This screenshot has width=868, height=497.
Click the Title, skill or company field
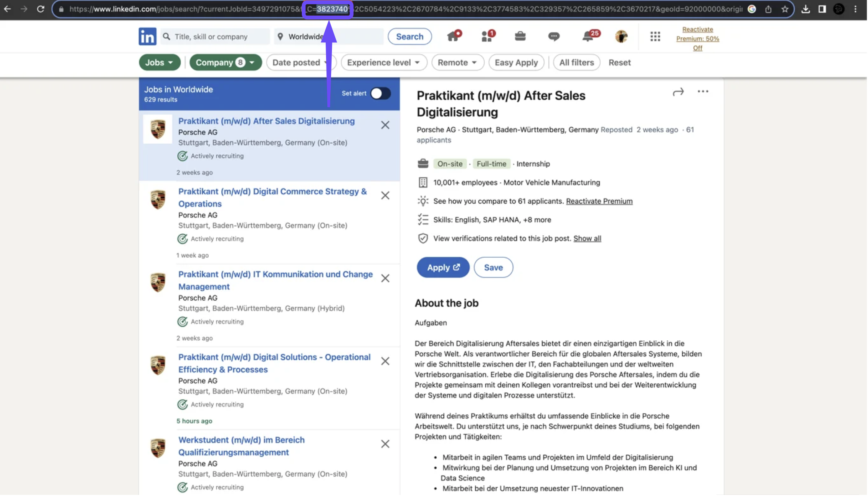tap(218, 36)
